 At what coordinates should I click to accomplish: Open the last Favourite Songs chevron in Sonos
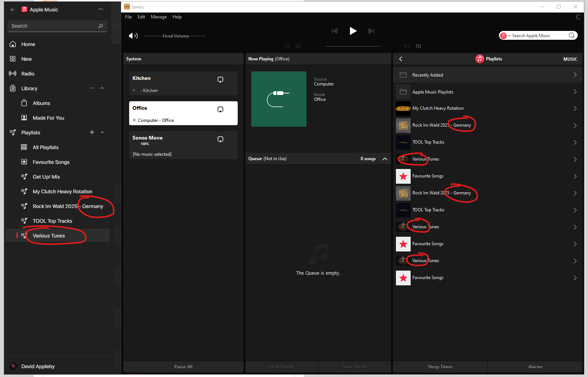click(575, 278)
